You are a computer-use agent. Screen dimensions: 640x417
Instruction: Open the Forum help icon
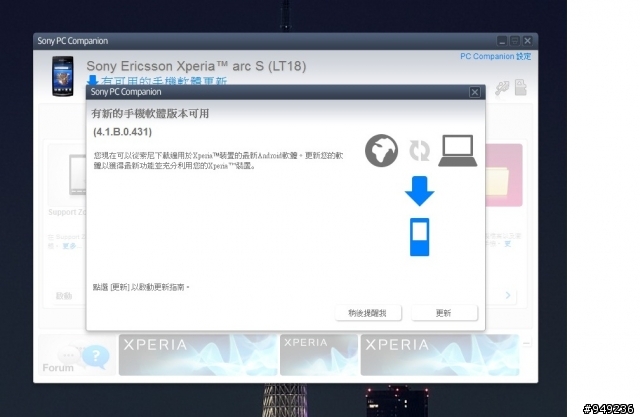[x=96, y=356]
